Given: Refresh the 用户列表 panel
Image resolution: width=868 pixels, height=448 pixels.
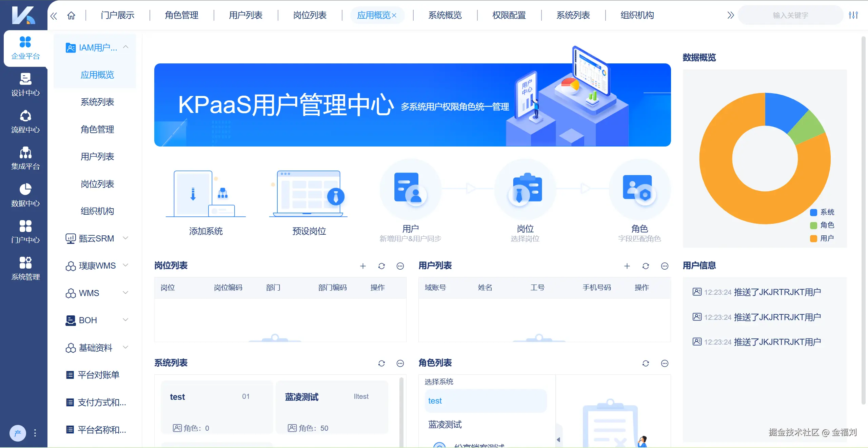Looking at the screenshot, I should point(646,266).
